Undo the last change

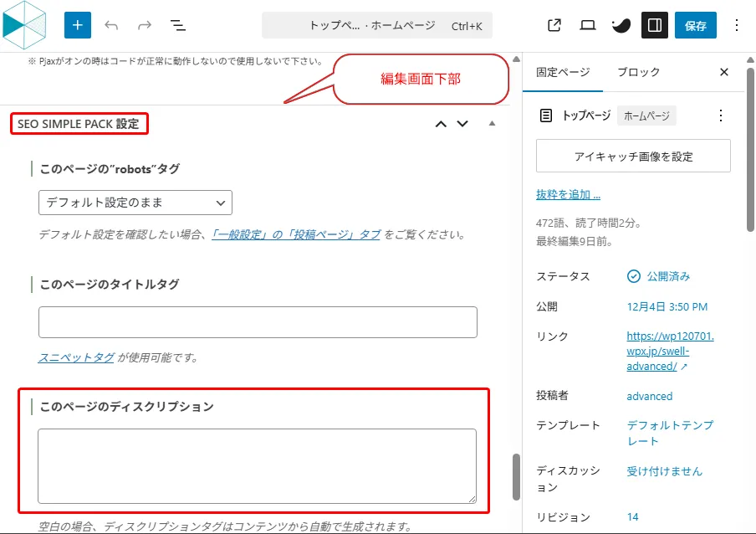pyautogui.click(x=111, y=25)
